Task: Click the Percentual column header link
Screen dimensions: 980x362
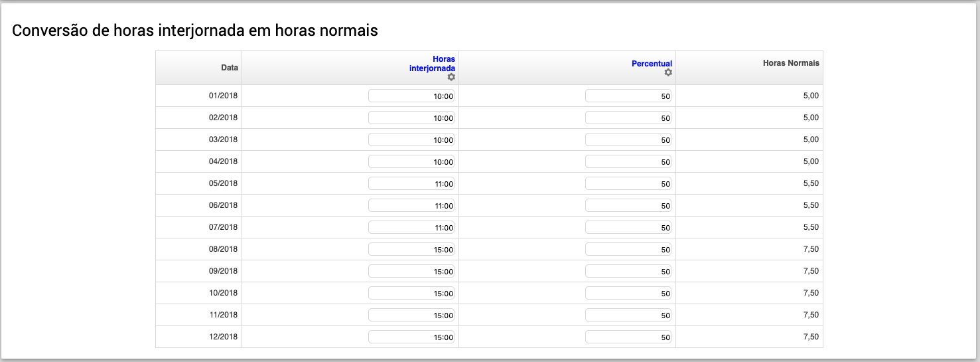Action: pyautogui.click(x=652, y=64)
